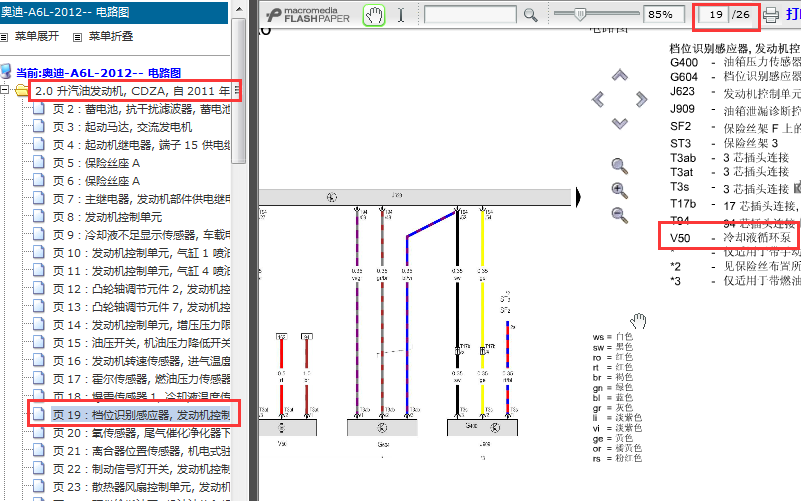Open 页 9 : 冷却液不足显示传感器

[x=141, y=235]
